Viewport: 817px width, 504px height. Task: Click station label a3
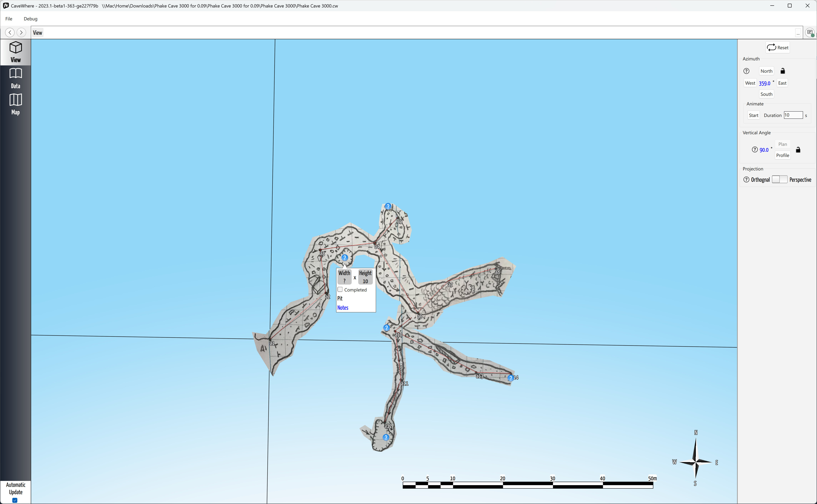coord(322,254)
